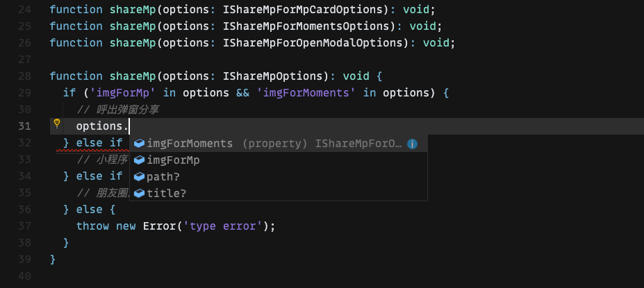
Task: Click the property icon beside path?
Action: [140, 177]
